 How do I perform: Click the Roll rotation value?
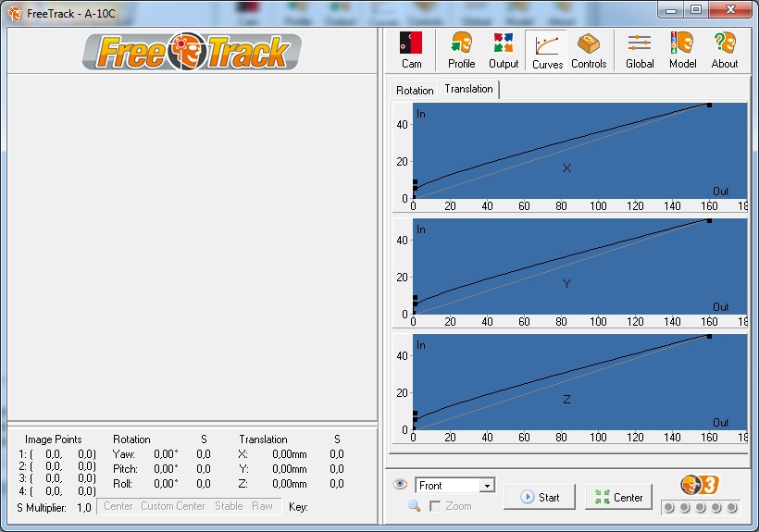pos(166,484)
